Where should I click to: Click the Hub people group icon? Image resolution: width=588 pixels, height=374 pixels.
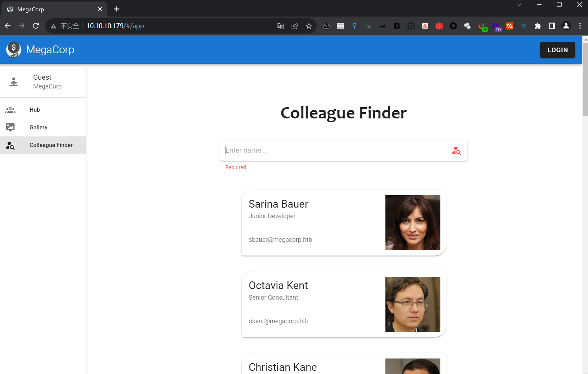pos(10,110)
